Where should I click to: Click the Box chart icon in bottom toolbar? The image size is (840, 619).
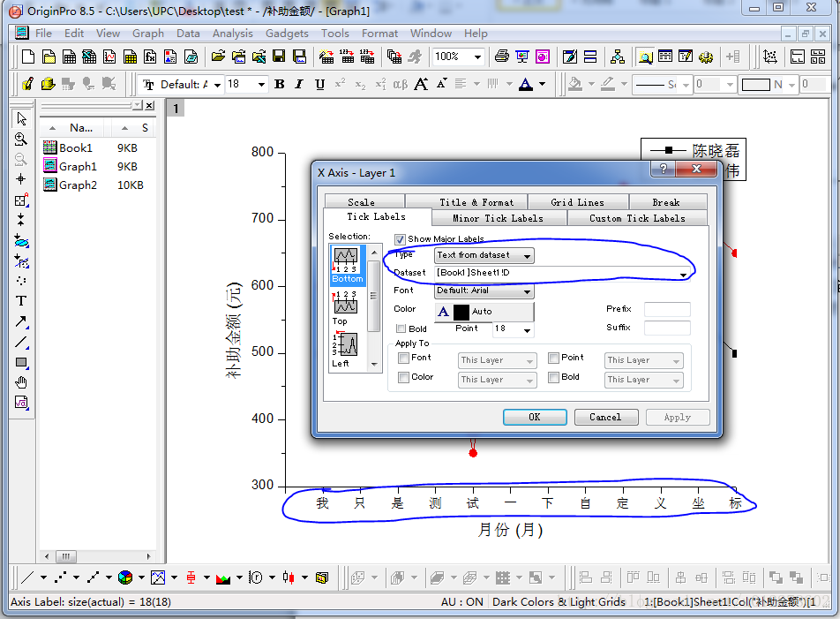click(191, 577)
